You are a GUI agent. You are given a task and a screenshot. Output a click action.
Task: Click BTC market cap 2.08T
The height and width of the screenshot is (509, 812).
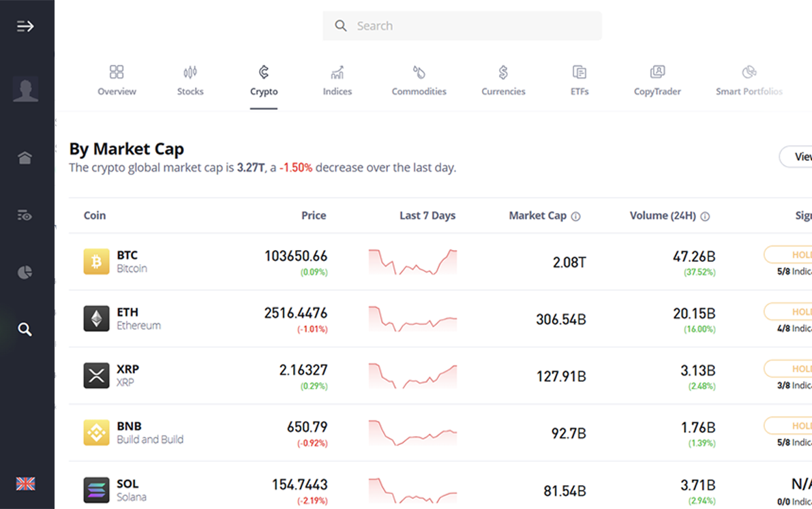pos(570,262)
